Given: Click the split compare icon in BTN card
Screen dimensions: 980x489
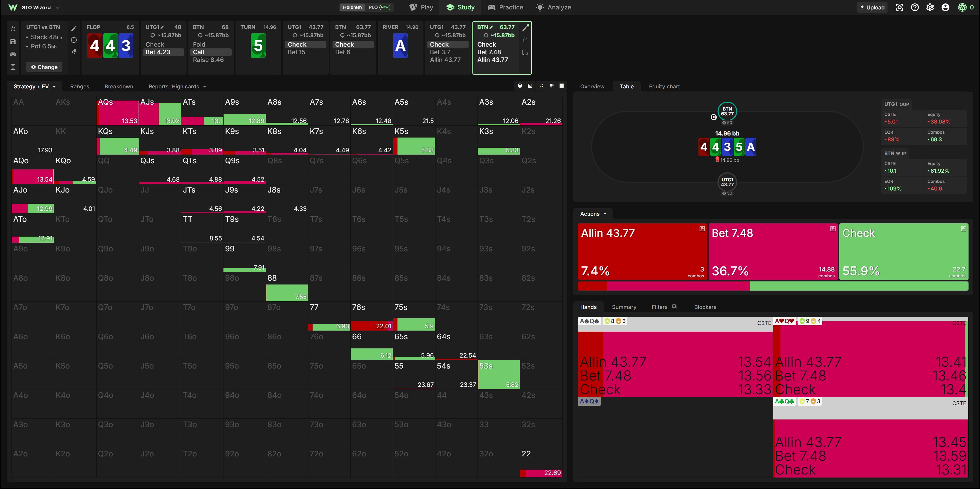Looking at the screenshot, I should [525, 52].
